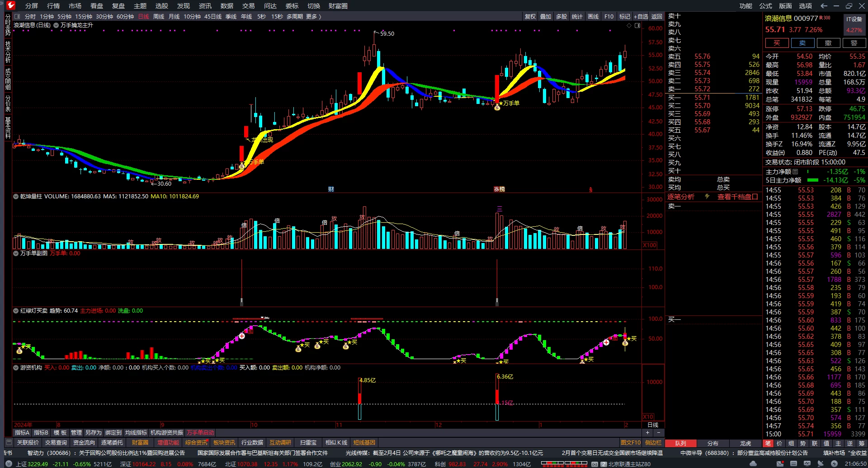The height and width of the screenshot is (468, 868).
Task: Toggle the side panel icon above the price axis
Action: (x=637, y=26)
